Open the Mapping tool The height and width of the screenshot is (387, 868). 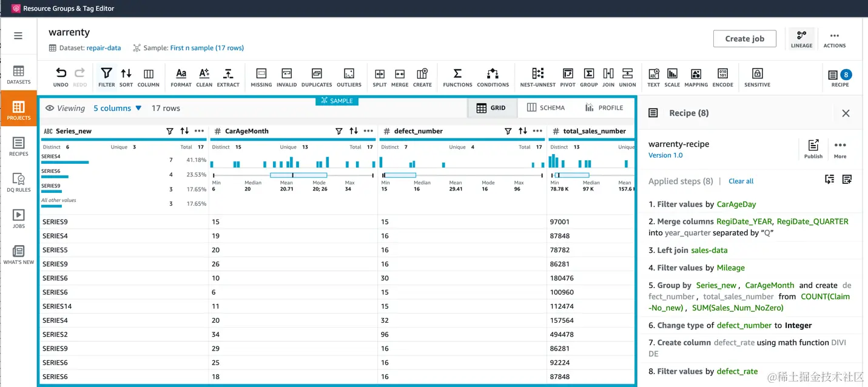[x=696, y=77]
